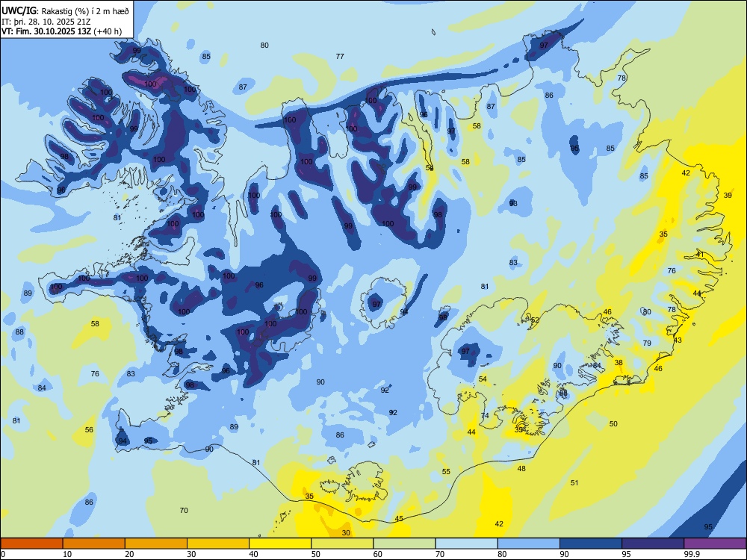
Task: Click the humidity value 38 on the map
Action: tap(619, 362)
